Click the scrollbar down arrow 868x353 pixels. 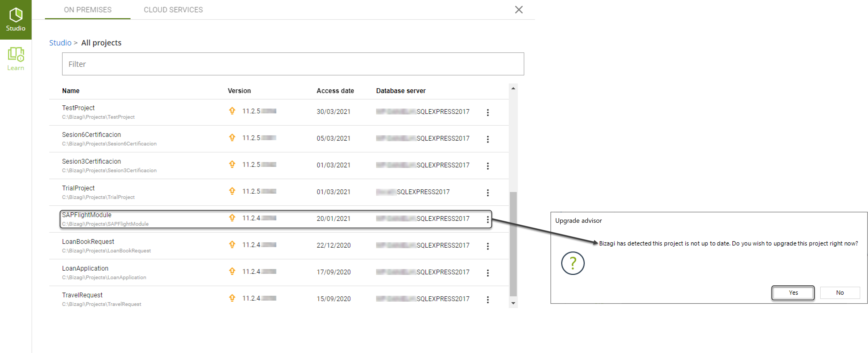[x=513, y=303]
